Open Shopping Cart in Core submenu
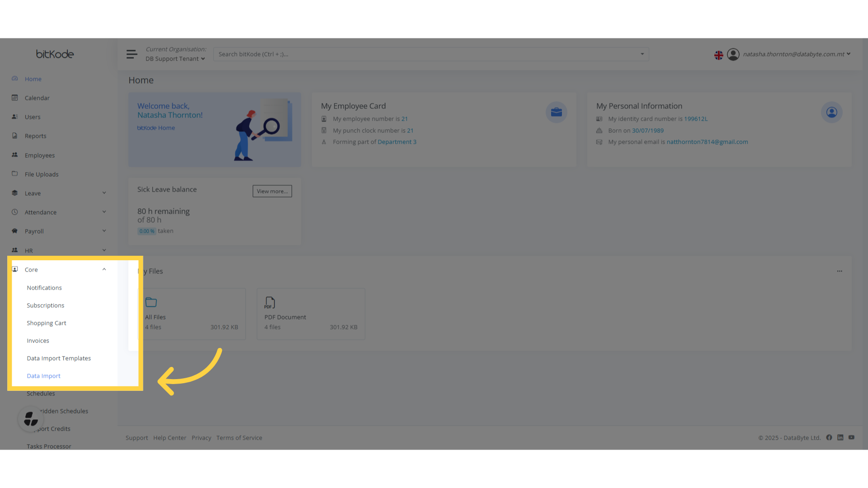The image size is (868, 488). pos(46,323)
